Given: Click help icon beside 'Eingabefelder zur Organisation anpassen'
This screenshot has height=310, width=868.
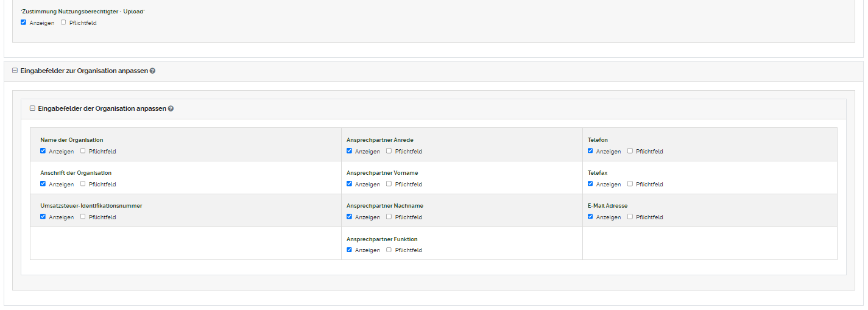Looking at the screenshot, I should 152,71.
